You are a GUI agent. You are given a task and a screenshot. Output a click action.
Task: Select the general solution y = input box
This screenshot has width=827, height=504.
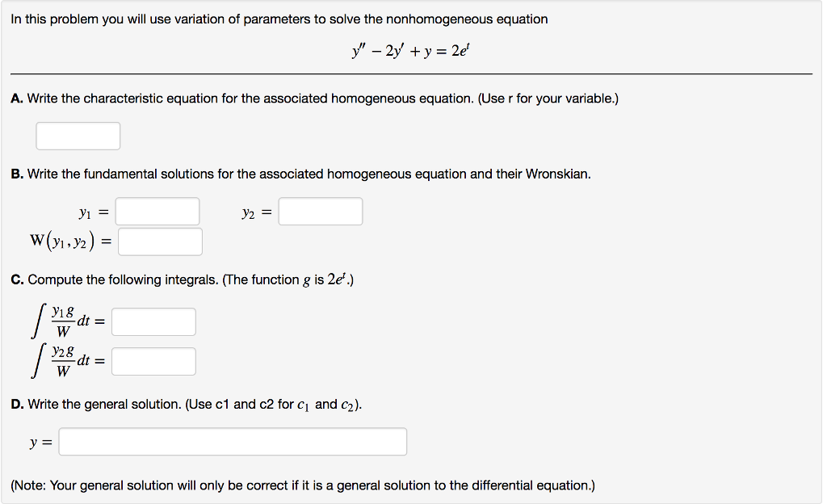click(x=233, y=441)
